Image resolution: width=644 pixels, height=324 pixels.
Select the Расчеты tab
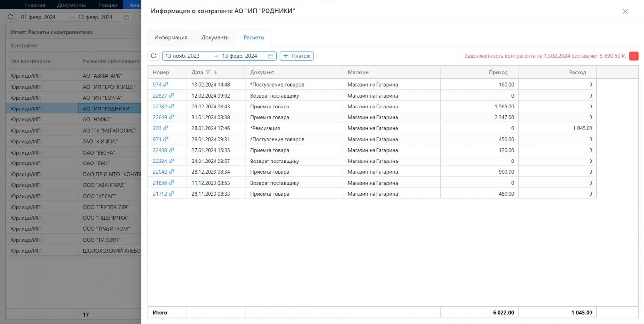254,38
